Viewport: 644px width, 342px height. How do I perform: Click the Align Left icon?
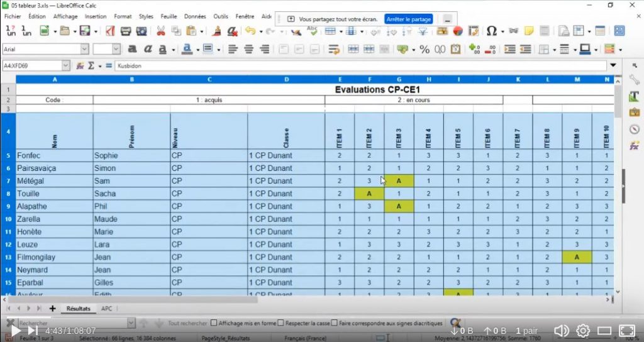[x=233, y=49]
